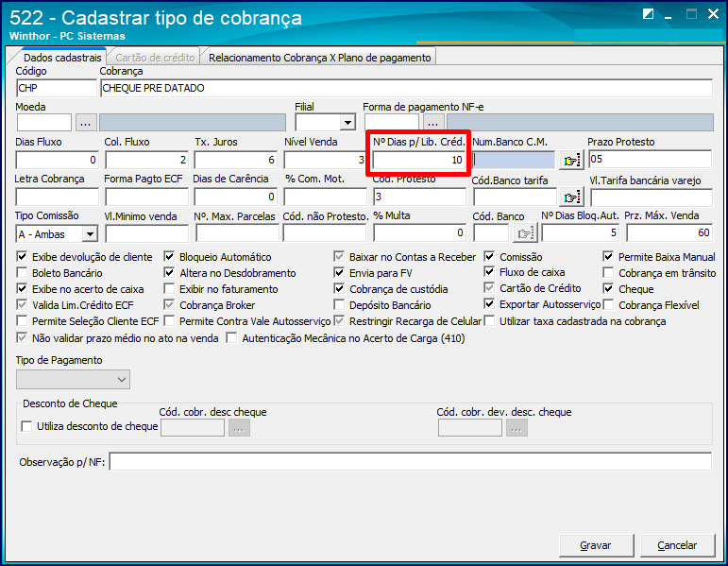The width and height of the screenshot is (728, 566).
Task: Click the Tx. Juros field
Action: click(x=236, y=160)
